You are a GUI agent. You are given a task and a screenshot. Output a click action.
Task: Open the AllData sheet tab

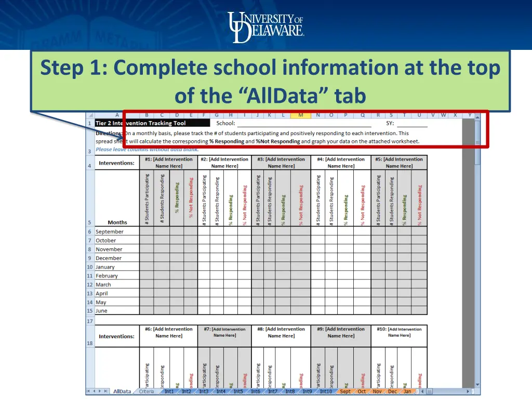[x=122, y=392]
